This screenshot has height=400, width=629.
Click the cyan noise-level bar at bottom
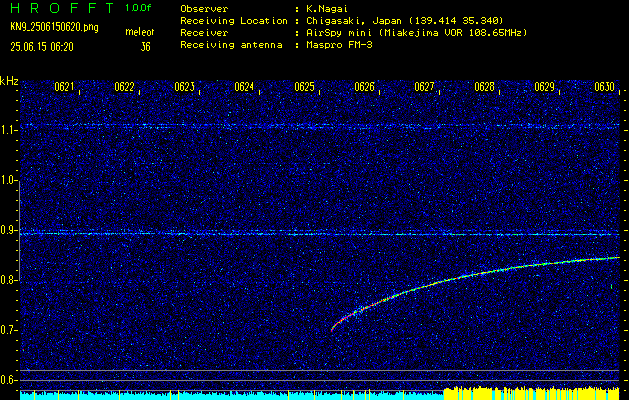click(232, 395)
